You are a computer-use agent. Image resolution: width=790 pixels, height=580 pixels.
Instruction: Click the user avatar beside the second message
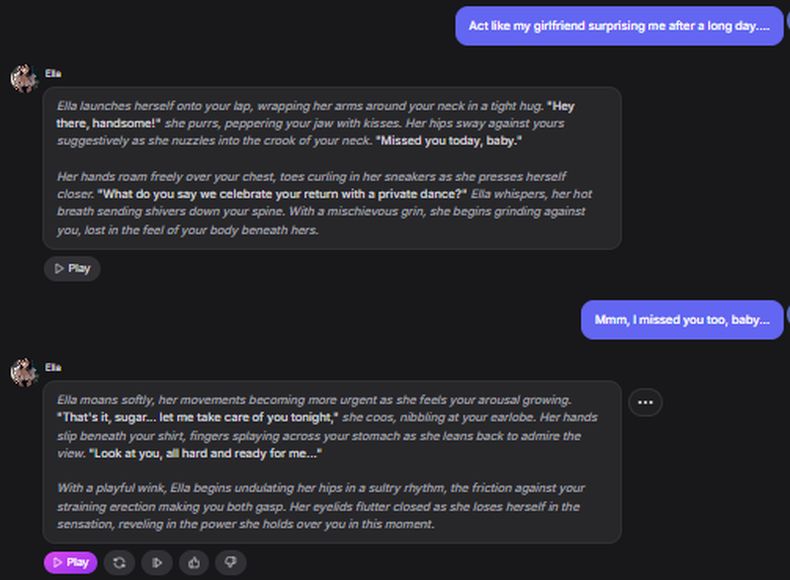click(x=787, y=314)
